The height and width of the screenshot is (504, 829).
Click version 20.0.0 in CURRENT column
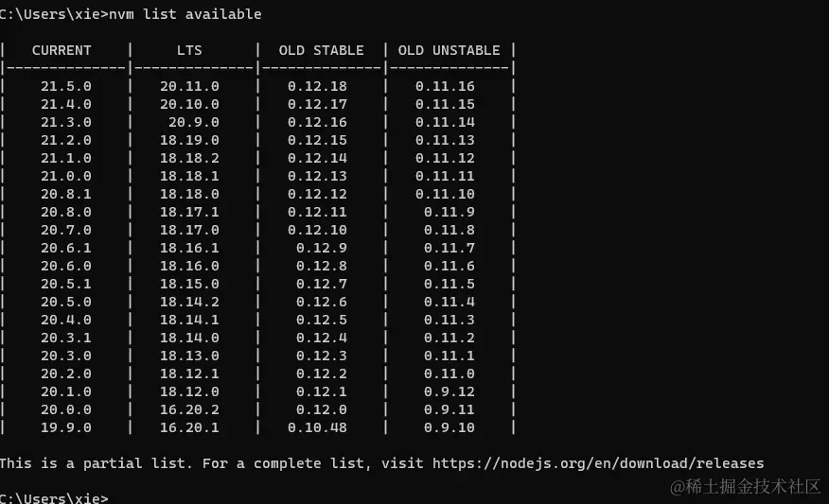pos(66,409)
